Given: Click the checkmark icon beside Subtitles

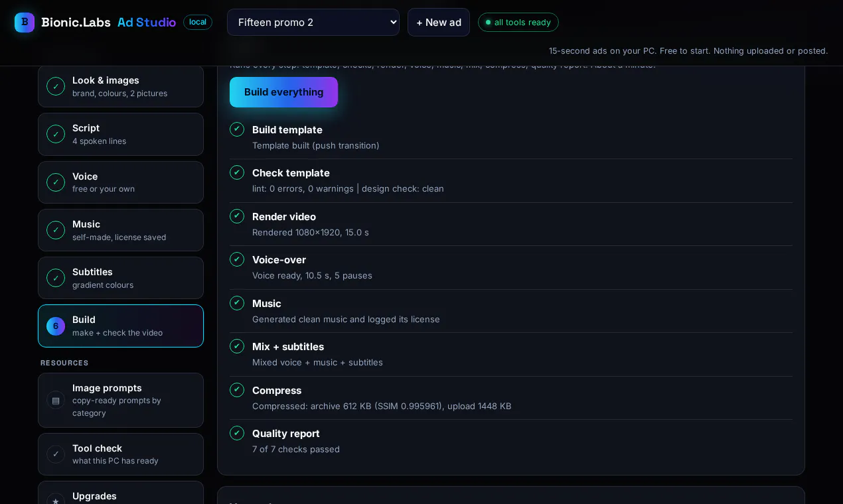Looking at the screenshot, I should coord(56,278).
